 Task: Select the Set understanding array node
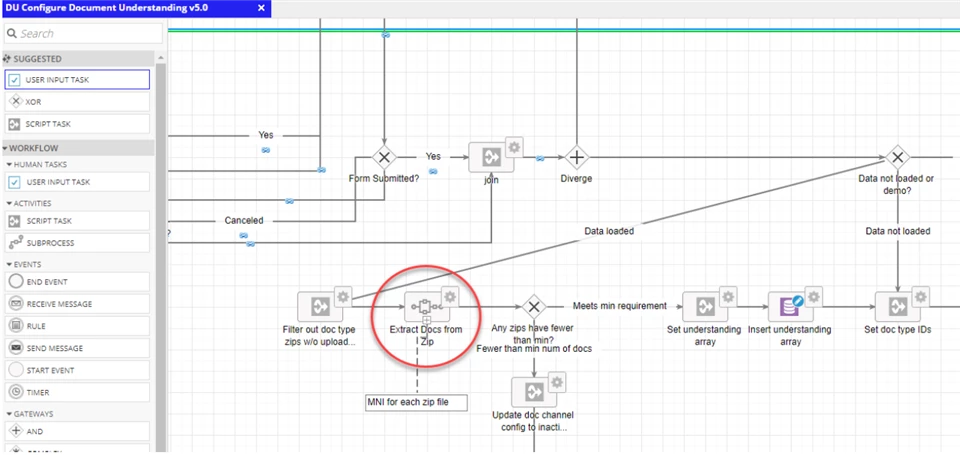click(705, 306)
